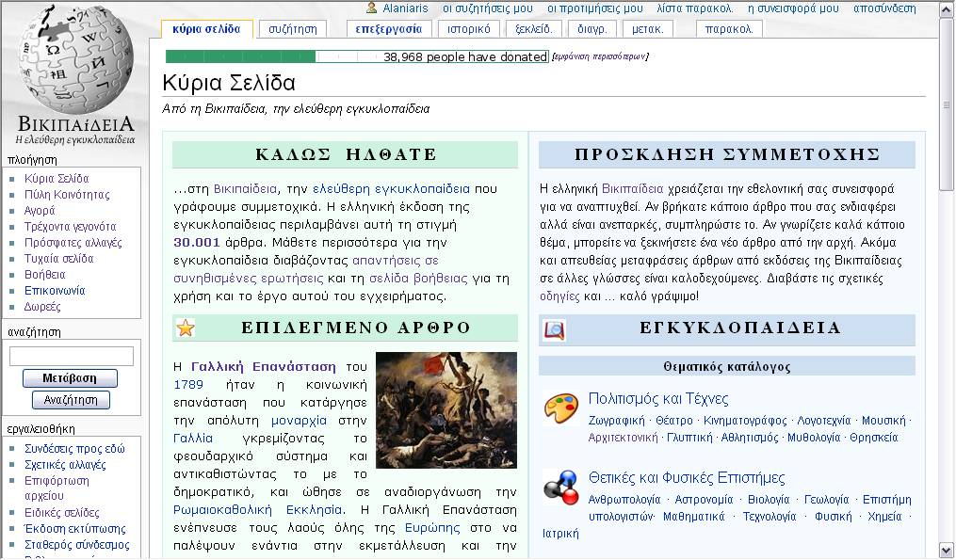Image resolution: width=956 pixels, height=560 pixels.
Task: Open Συνδέσεις προς εδώ toolbox link
Action: 74,449
